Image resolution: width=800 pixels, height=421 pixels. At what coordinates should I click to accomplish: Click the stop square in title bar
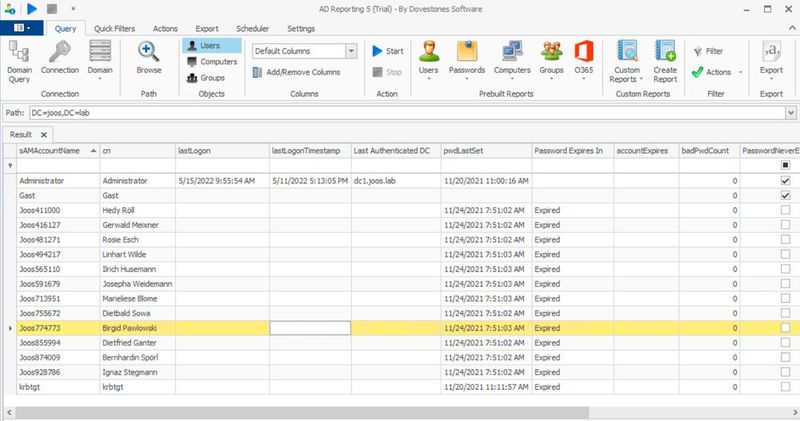52,9
